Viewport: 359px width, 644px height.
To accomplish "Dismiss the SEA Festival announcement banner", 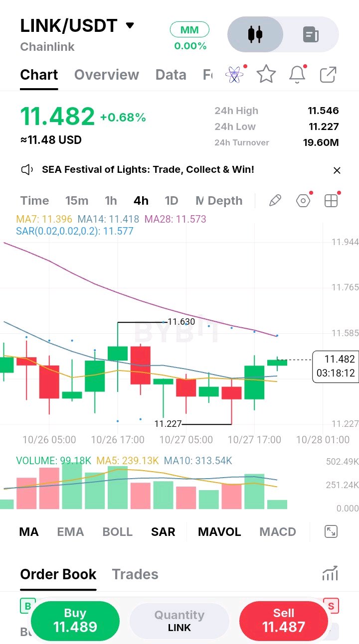I will [x=337, y=170].
